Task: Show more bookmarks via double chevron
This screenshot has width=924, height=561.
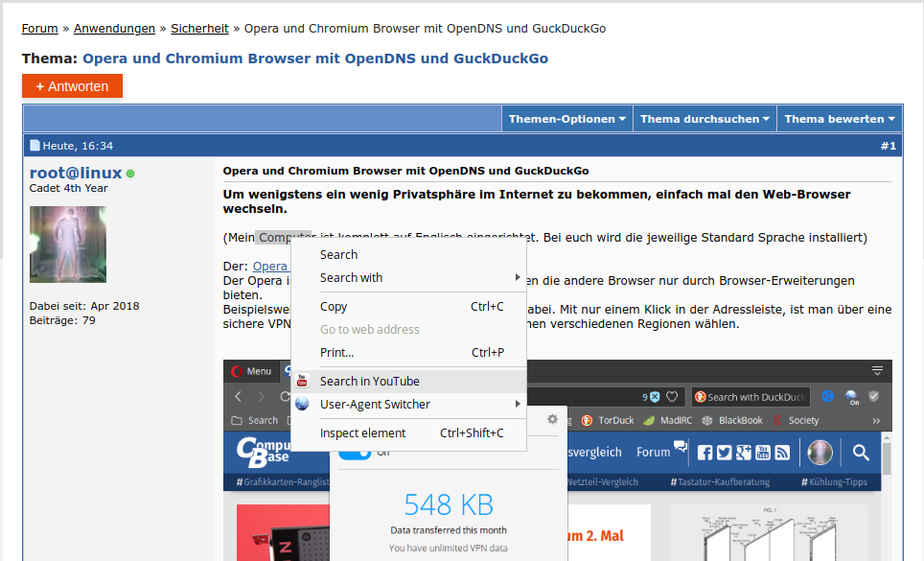Action: (876, 421)
